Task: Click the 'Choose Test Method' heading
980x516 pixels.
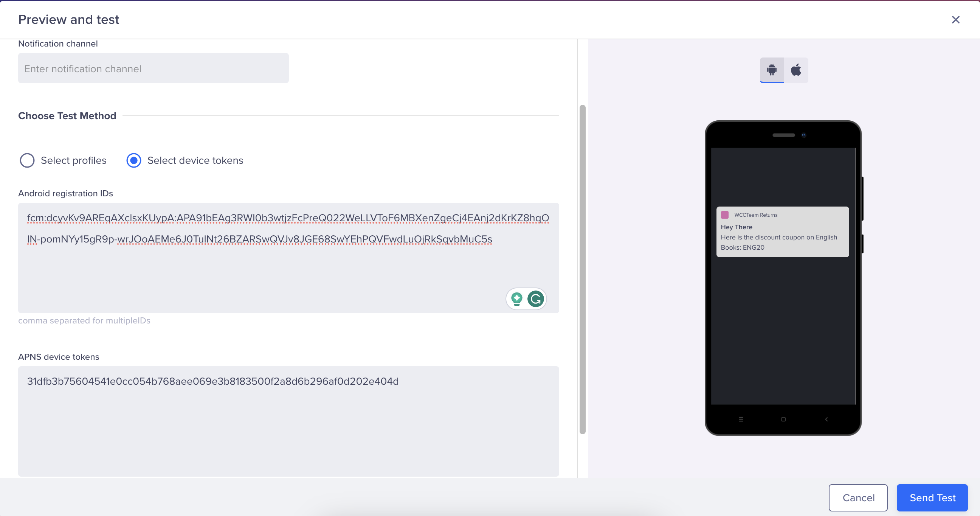Action: point(67,116)
